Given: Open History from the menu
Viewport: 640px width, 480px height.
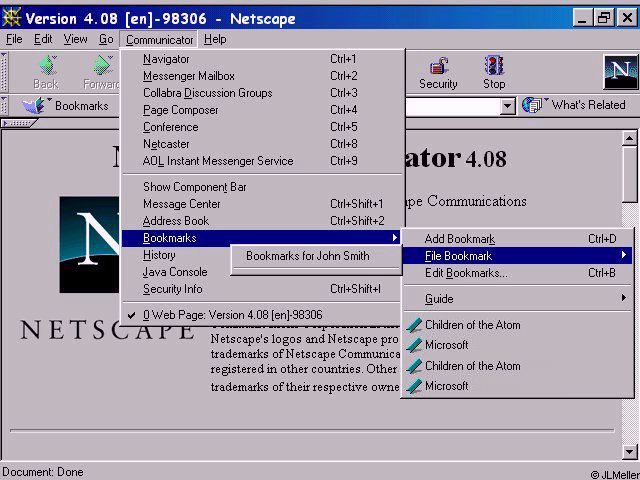Looking at the screenshot, I should pyautogui.click(x=176, y=255).
